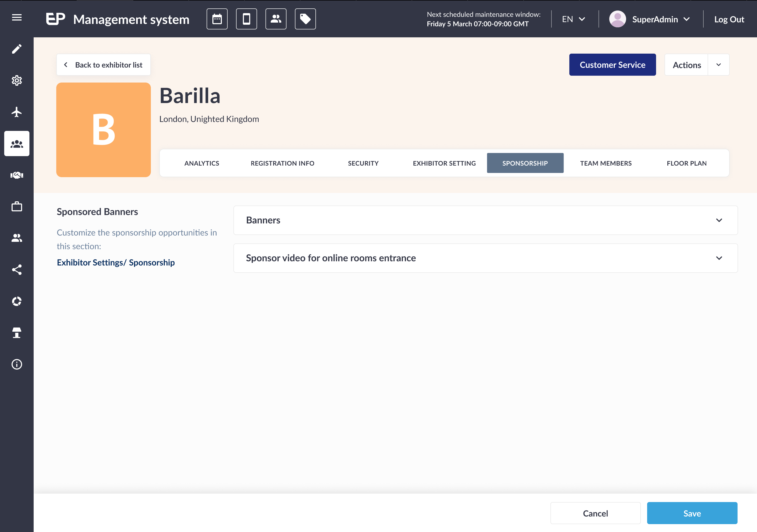Click the tag icon in the top toolbar
Image resolution: width=757 pixels, height=532 pixels.
(305, 19)
